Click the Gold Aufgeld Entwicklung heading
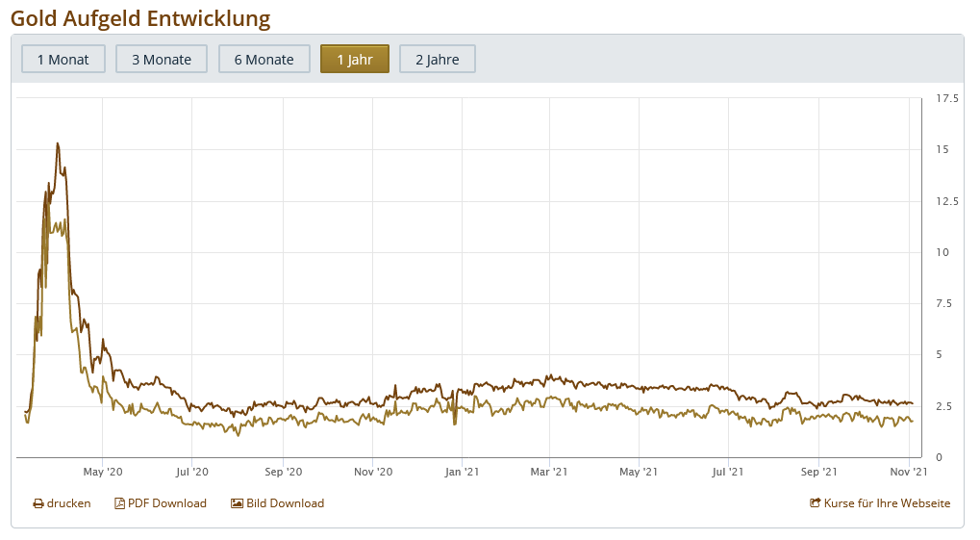 click(x=140, y=18)
